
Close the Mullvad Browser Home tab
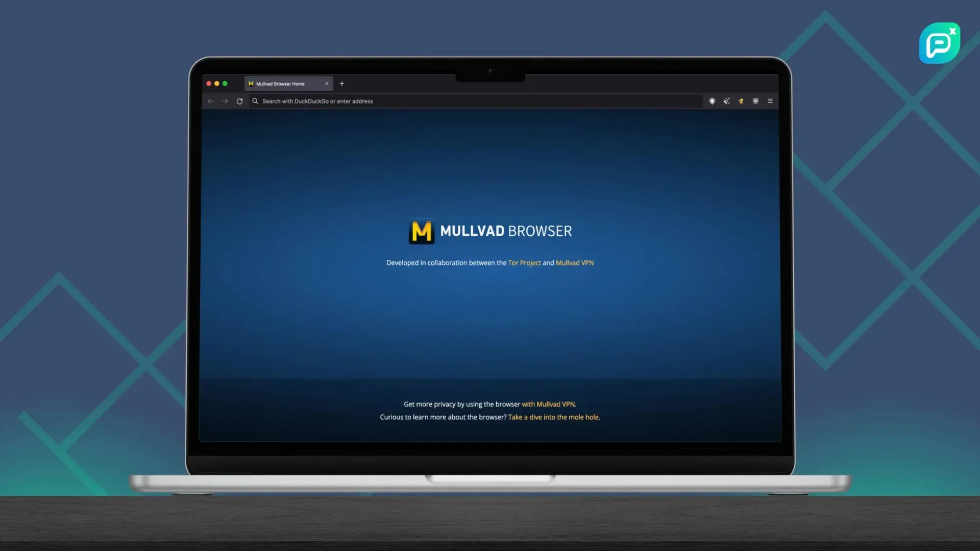click(x=327, y=84)
